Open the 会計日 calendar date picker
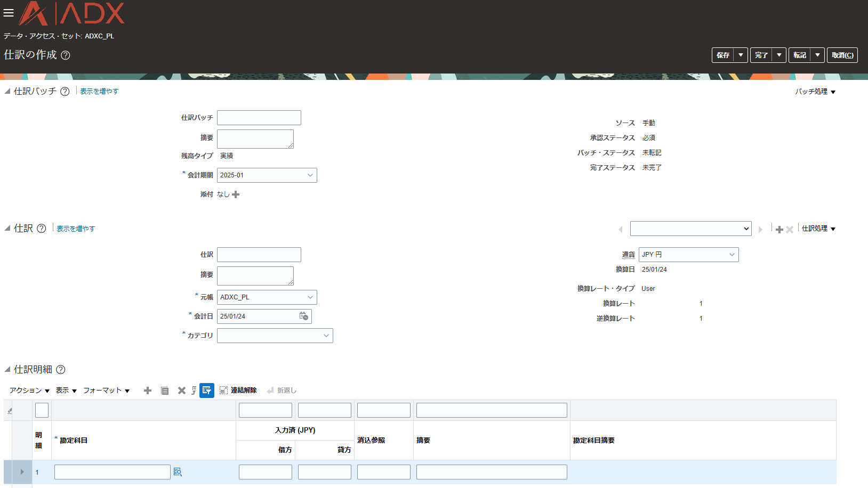 click(303, 316)
